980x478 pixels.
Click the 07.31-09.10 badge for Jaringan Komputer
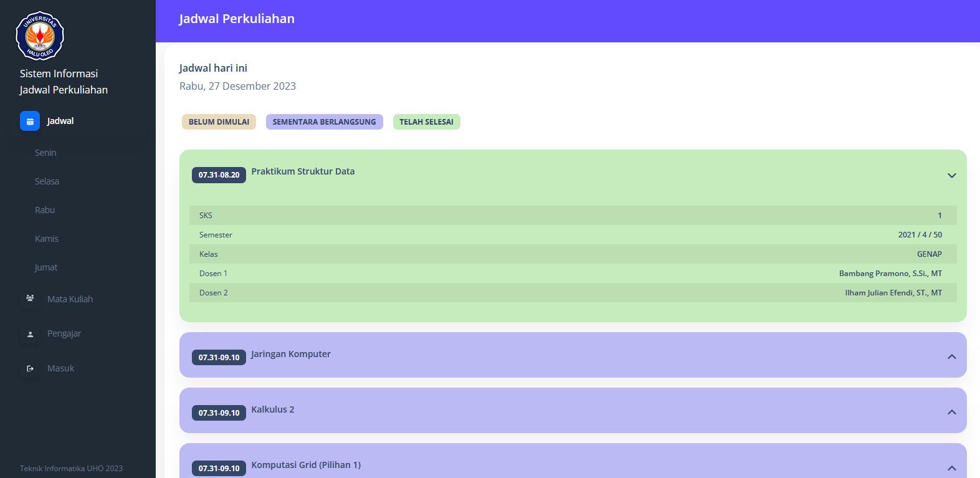[219, 358]
